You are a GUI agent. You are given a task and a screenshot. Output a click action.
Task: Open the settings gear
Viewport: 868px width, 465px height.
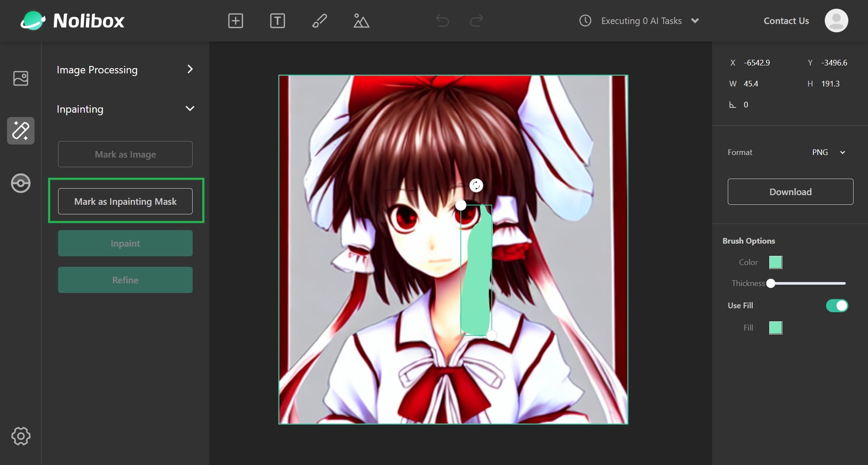[21, 436]
